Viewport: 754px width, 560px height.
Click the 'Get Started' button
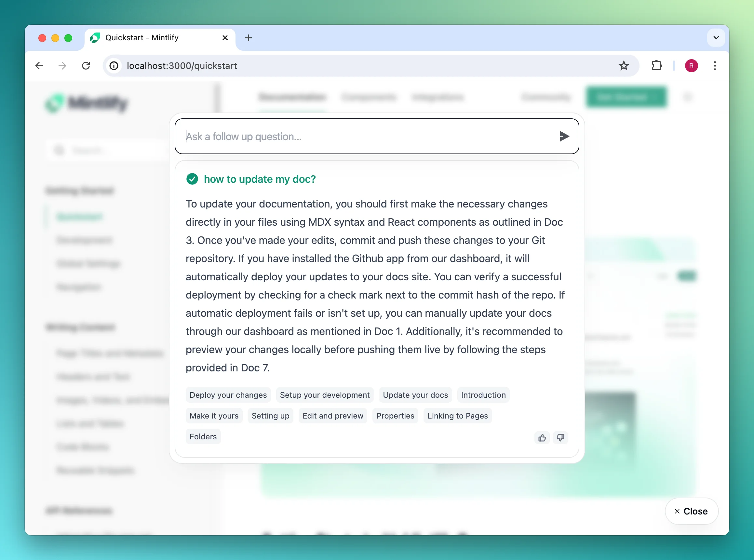pos(626,97)
